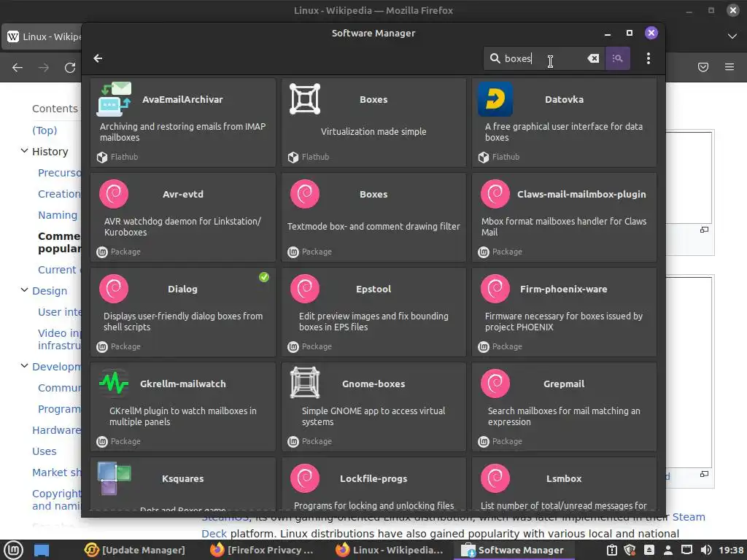Open Firm-phoenix-ware package icon
The height and width of the screenshot is (560, 747).
point(495,289)
